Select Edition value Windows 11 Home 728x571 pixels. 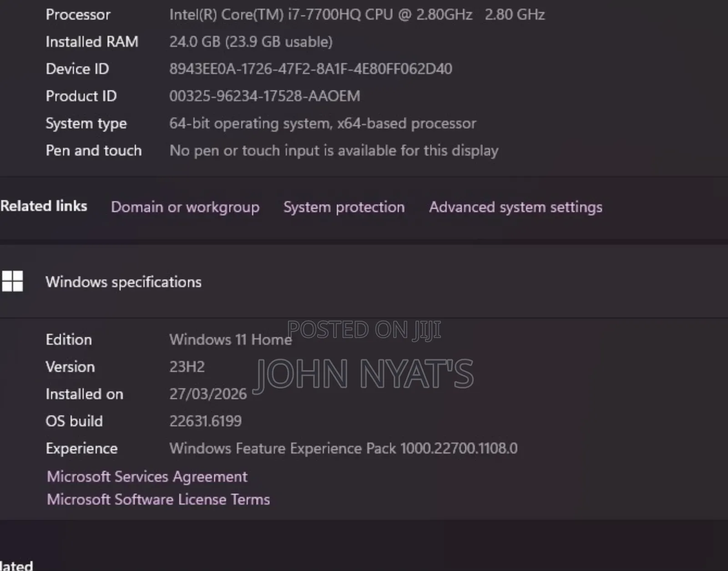[x=231, y=340]
